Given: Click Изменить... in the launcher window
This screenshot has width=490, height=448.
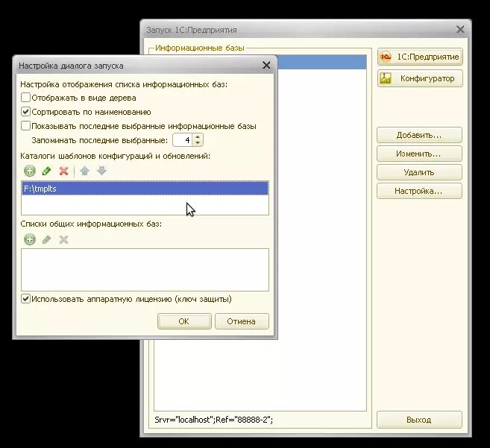Looking at the screenshot, I should [419, 154].
